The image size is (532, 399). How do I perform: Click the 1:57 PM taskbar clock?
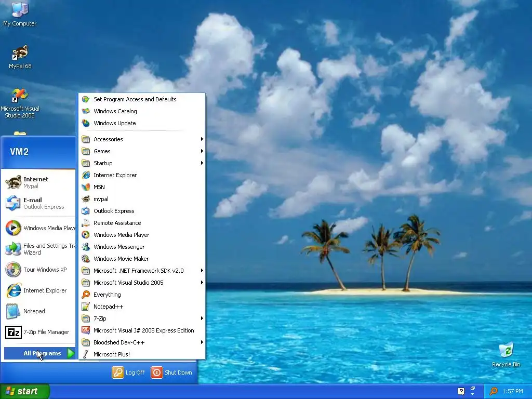(x=513, y=391)
